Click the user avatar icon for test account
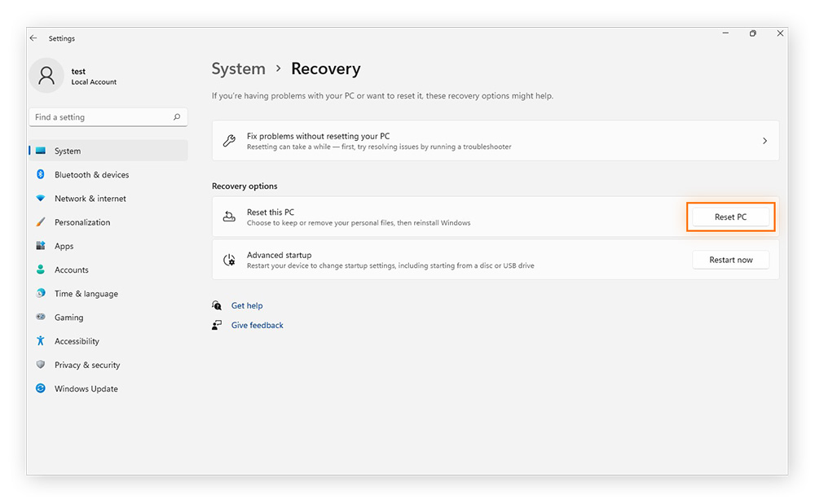 point(46,76)
